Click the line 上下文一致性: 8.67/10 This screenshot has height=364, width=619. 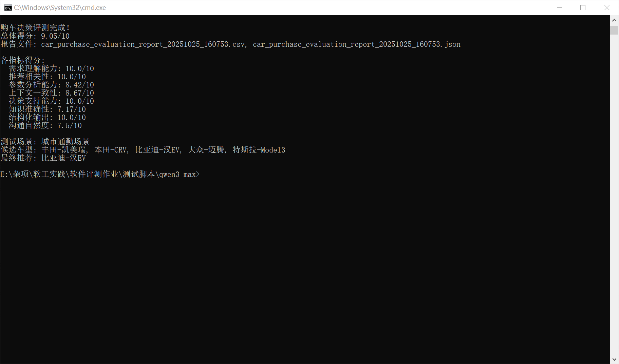pos(51,93)
